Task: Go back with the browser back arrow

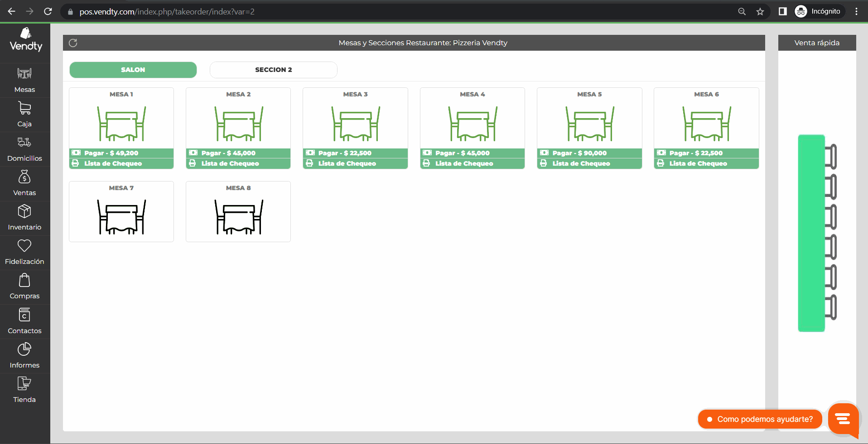Action: [12, 12]
